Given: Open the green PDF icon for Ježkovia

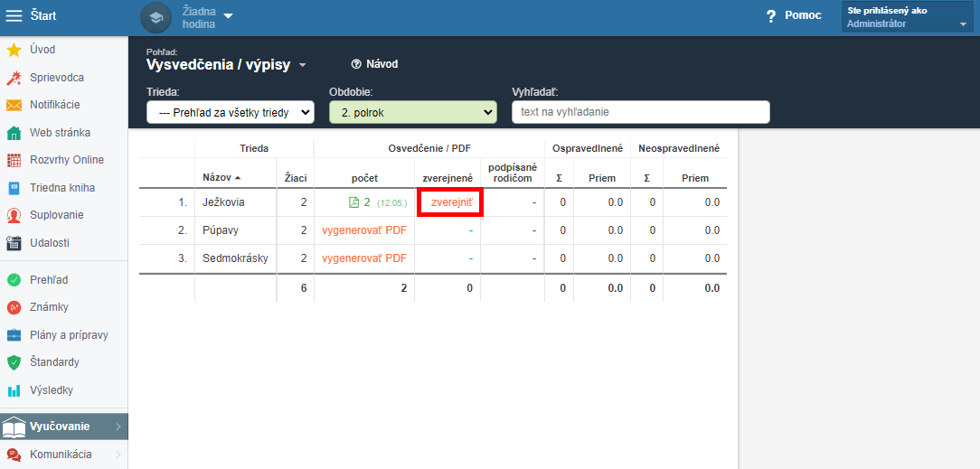Looking at the screenshot, I should coord(353,202).
